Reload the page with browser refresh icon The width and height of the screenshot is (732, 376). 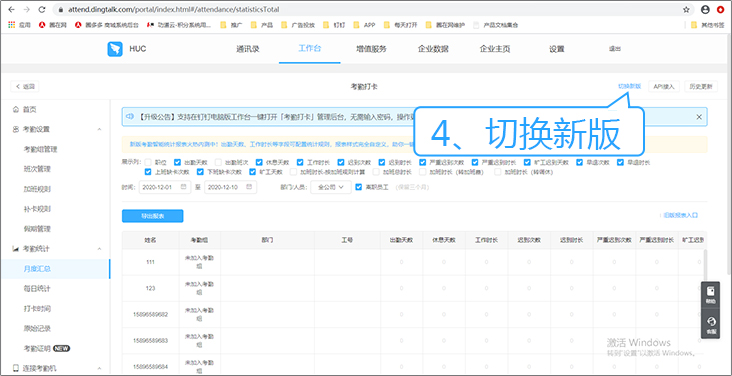(x=42, y=9)
